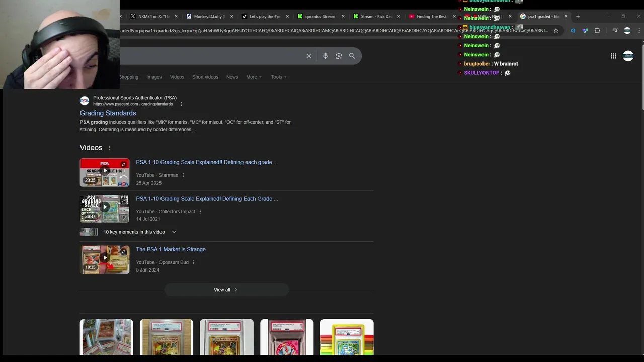
Task: Open options for Collectors Impact video
Action: coord(200,212)
